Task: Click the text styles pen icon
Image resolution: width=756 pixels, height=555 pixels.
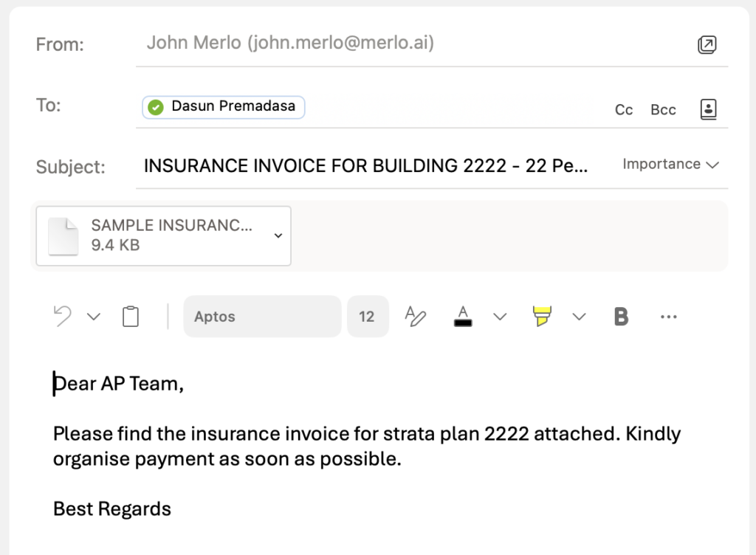Action: click(x=415, y=317)
